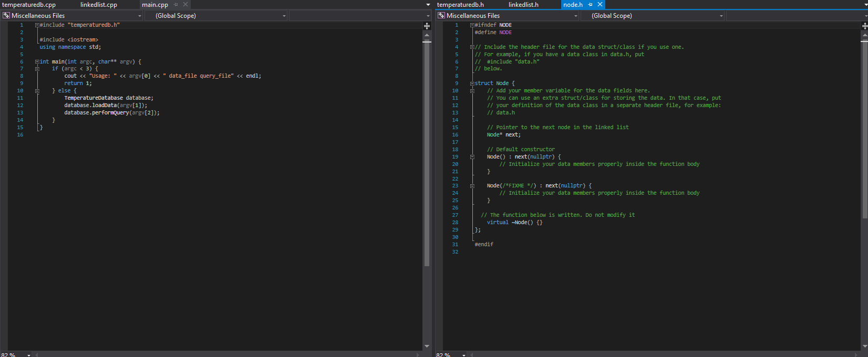
Task: Click the scroll-up arrow in main.cpp editor
Action: (427, 35)
